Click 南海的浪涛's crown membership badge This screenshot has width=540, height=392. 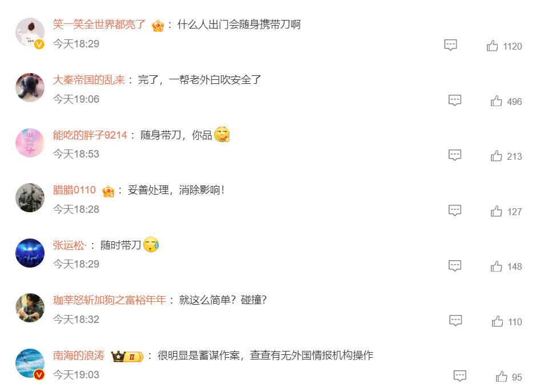click(x=127, y=356)
